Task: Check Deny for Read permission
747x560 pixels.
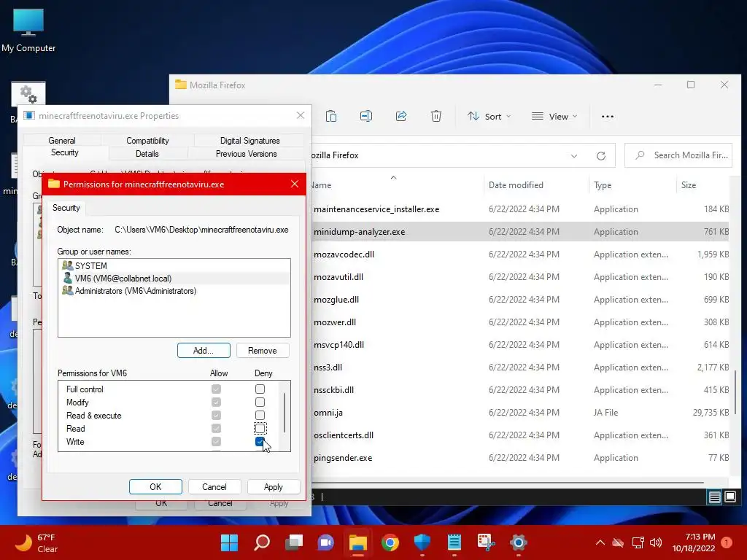Action: (260, 429)
